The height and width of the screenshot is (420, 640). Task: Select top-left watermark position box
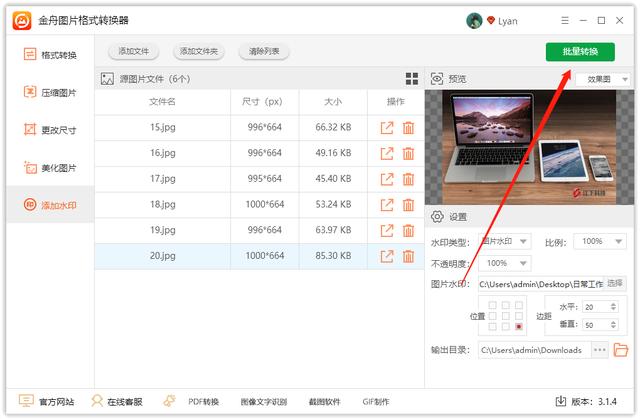click(493, 305)
